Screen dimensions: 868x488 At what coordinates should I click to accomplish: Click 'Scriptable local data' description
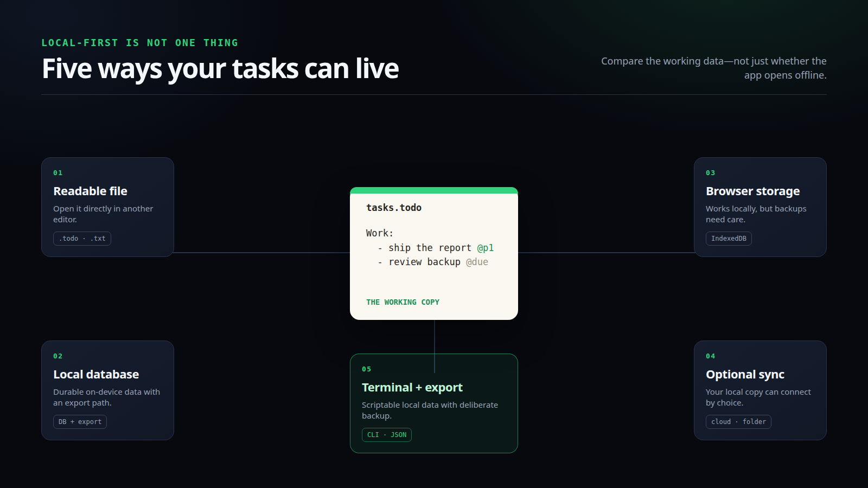430,410
